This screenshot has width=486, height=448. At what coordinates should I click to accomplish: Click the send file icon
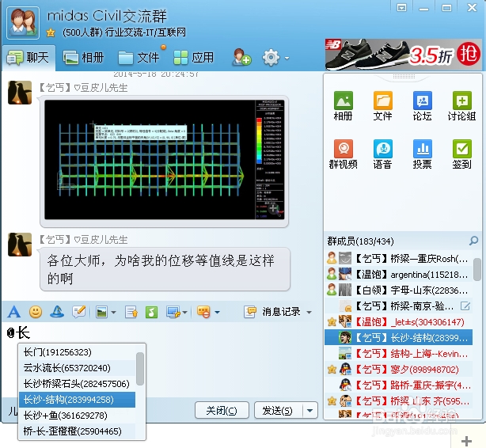coord(131,312)
